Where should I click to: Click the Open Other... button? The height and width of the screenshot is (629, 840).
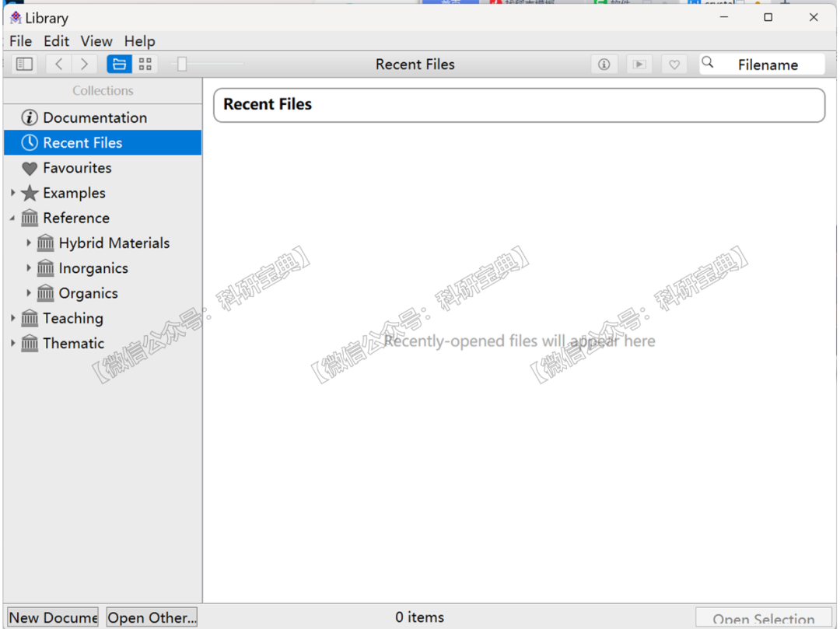click(x=152, y=617)
